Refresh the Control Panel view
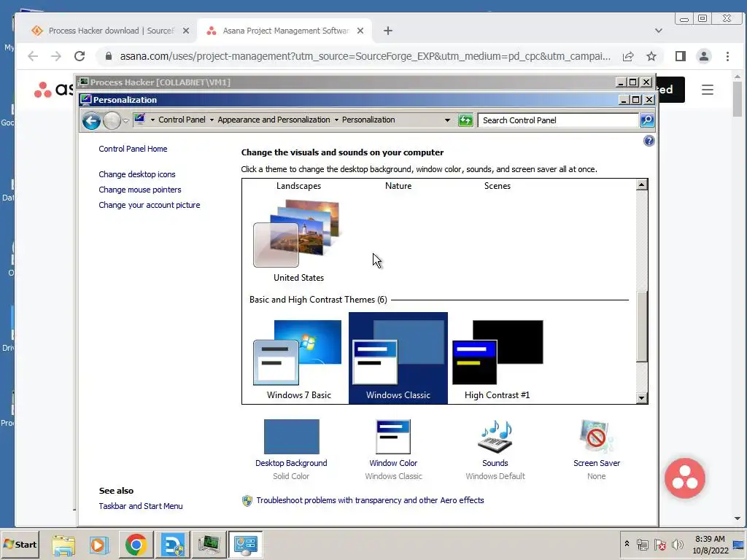 point(465,120)
